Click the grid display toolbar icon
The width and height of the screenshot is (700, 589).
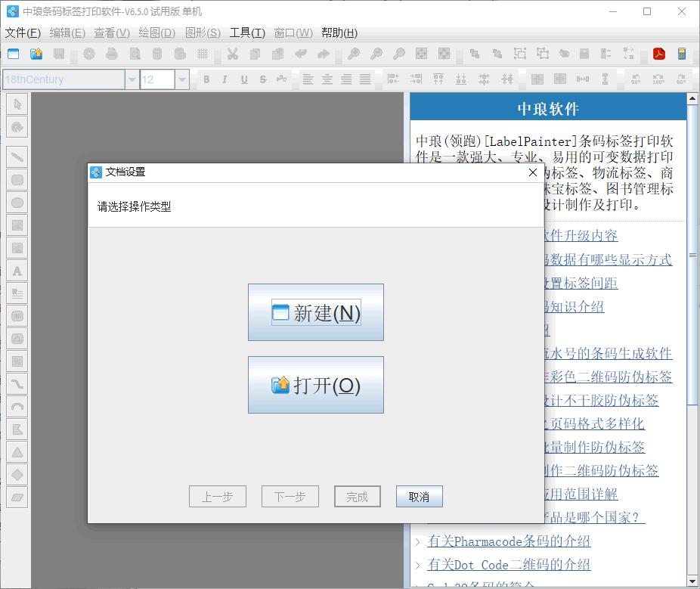(x=203, y=54)
